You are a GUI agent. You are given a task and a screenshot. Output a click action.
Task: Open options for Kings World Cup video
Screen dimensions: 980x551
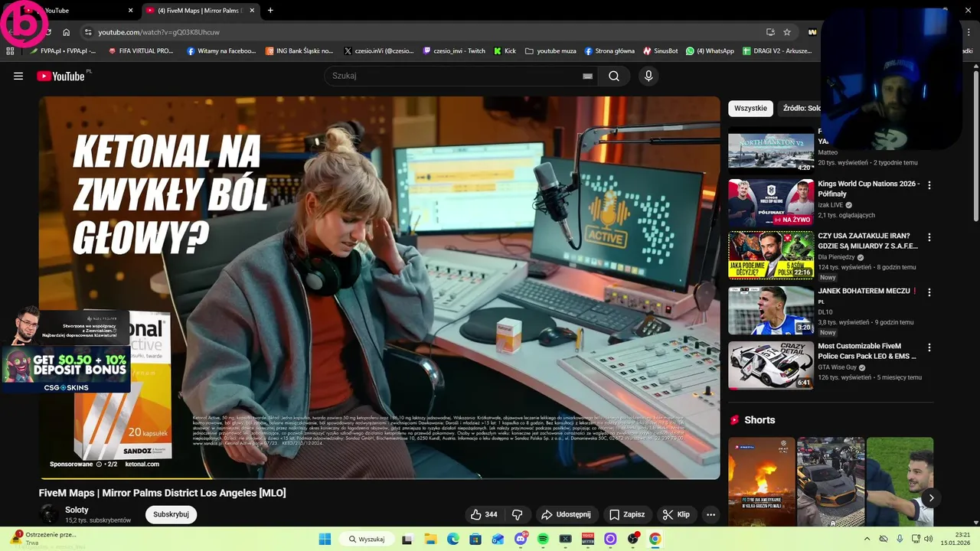[929, 185]
